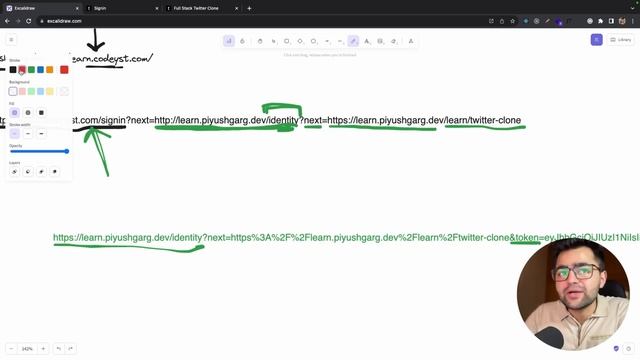The height and width of the screenshot is (360, 640).
Task: Open the Library panel
Action: coord(620,40)
